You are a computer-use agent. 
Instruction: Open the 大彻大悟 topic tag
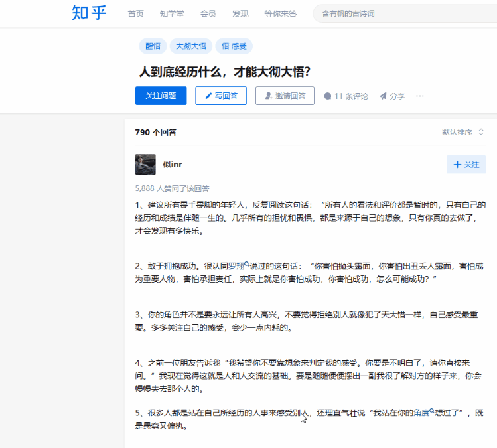point(191,46)
